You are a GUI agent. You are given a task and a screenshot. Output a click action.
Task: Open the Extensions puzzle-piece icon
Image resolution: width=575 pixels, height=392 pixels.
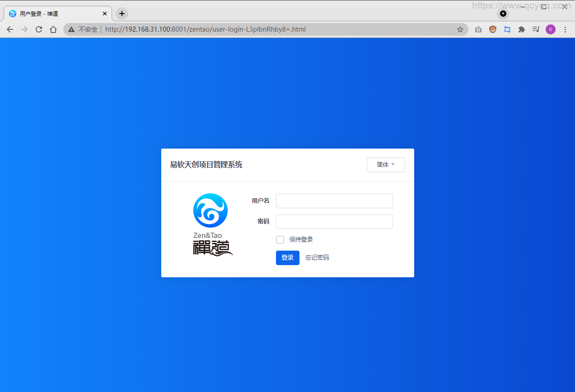click(521, 29)
